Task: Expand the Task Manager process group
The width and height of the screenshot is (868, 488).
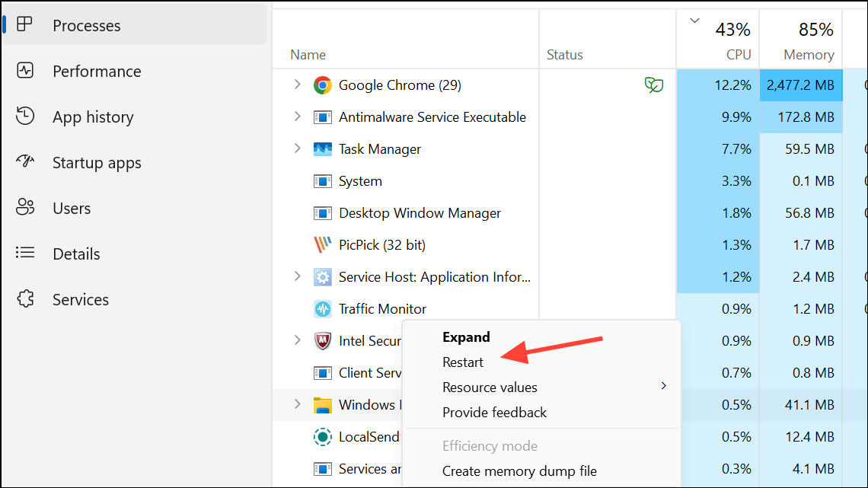Action: (x=297, y=148)
